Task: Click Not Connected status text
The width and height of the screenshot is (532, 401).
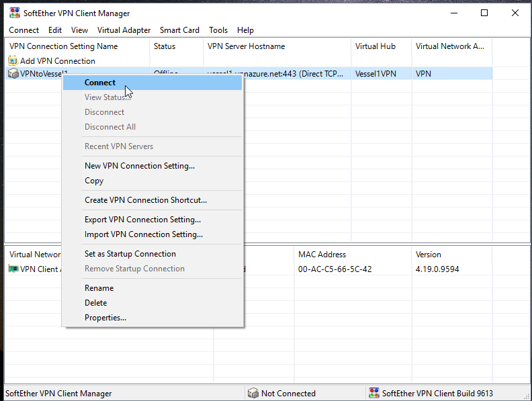Action: (288, 393)
